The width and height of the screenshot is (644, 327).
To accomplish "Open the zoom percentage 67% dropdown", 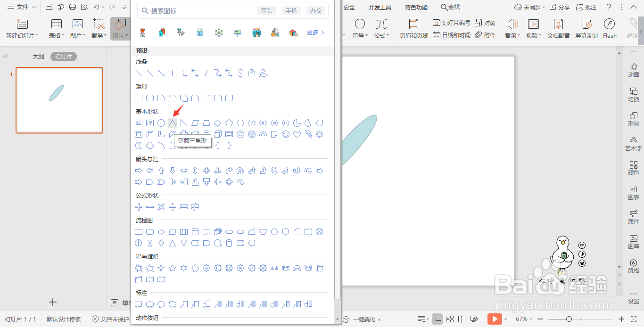I will [x=524, y=319].
